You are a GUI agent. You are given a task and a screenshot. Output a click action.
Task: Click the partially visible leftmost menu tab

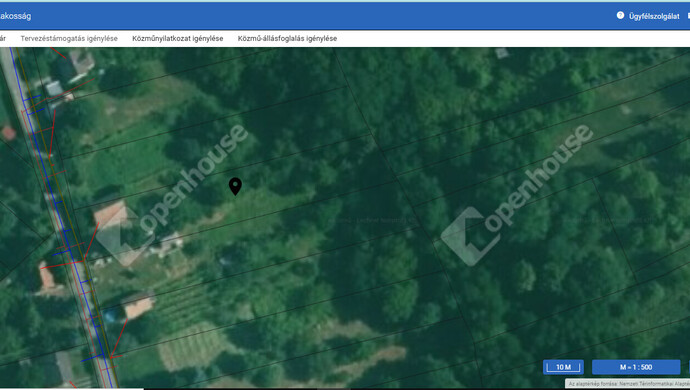tap(3, 38)
